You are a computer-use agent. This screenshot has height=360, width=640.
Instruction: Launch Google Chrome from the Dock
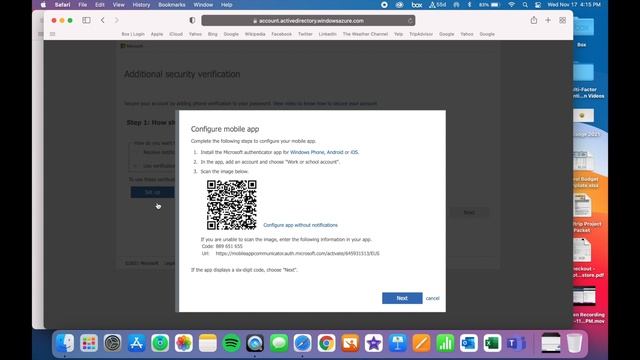pyautogui.click(x=326, y=343)
